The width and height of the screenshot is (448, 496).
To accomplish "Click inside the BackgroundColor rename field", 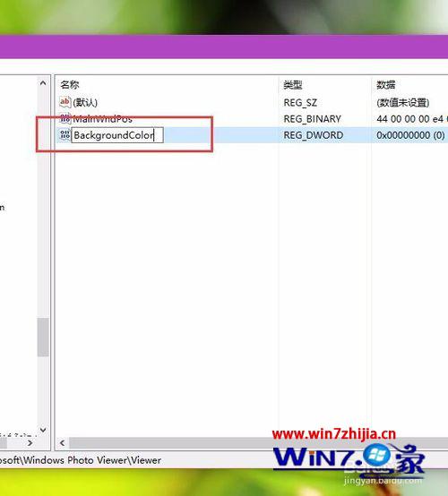I will coord(117,135).
